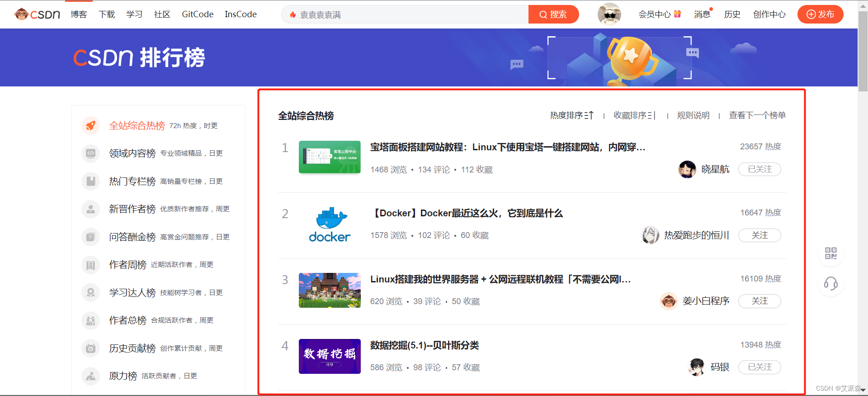This screenshot has height=396, width=868.
Task: Click the Minecraft article thumbnail
Action: (x=330, y=290)
